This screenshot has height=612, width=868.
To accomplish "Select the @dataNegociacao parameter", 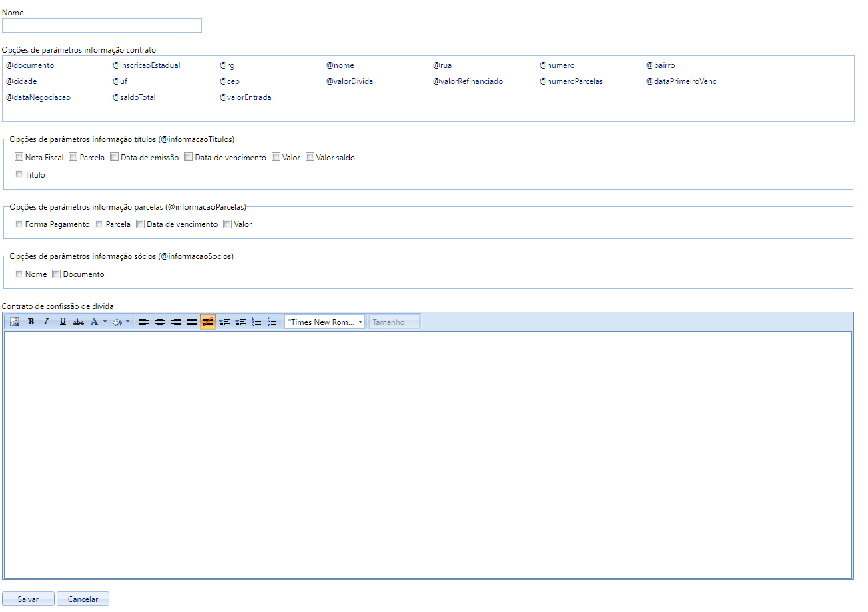I will click(38, 97).
